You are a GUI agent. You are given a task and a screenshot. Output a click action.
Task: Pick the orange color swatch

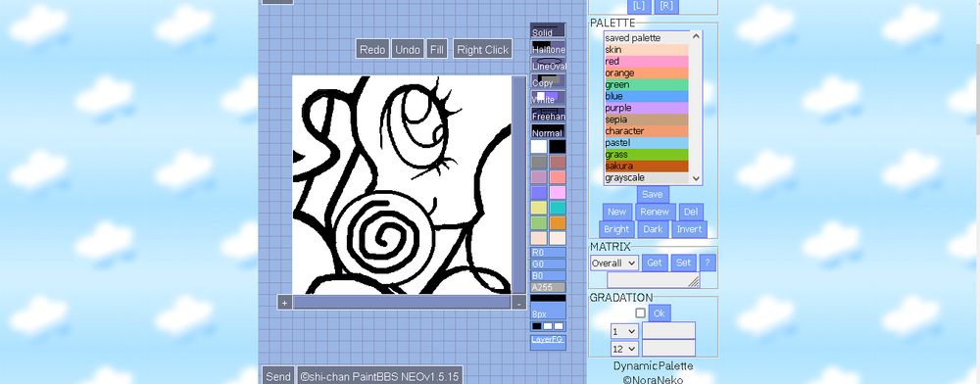pos(558,223)
